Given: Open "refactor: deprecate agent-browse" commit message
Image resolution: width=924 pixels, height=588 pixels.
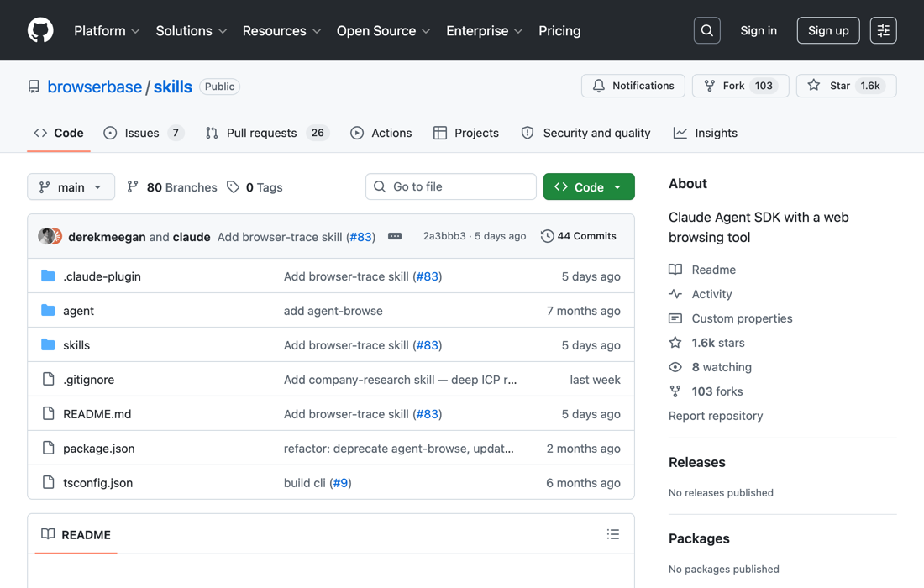Looking at the screenshot, I should pyautogui.click(x=398, y=449).
